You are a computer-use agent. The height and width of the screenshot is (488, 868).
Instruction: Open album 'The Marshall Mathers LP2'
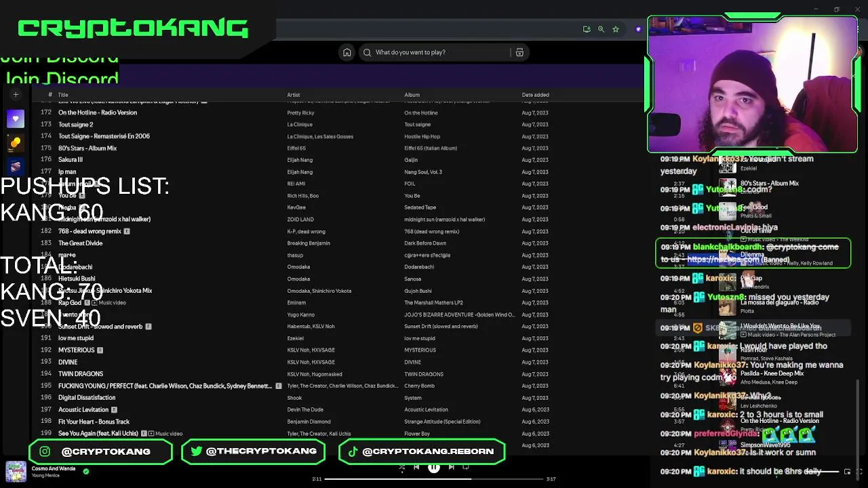(433, 303)
